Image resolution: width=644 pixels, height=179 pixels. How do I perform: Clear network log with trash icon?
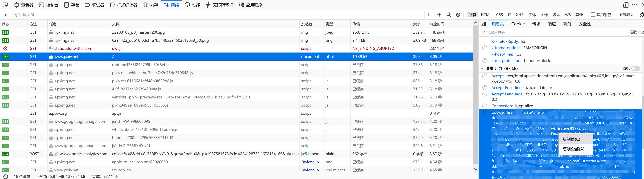[6, 15]
